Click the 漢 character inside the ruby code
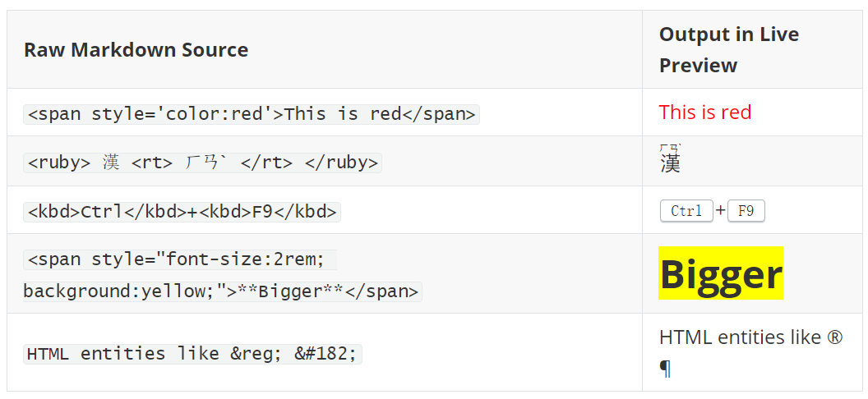The image size is (868, 399). pos(111,162)
